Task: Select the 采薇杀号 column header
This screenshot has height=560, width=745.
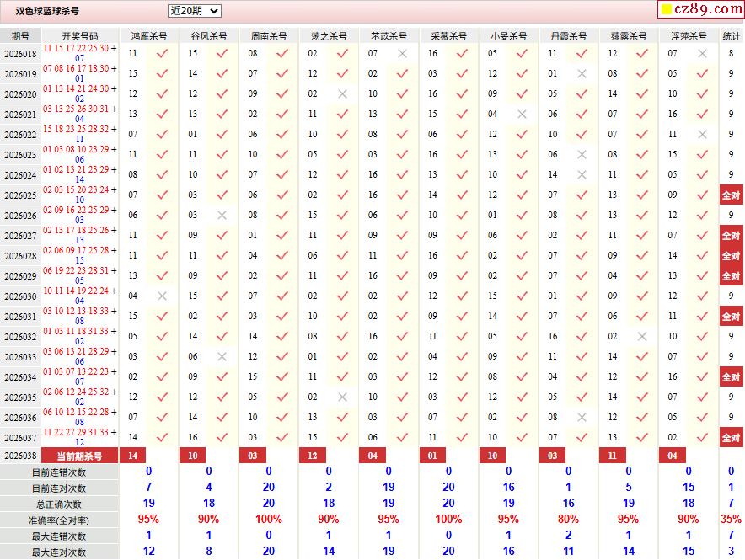Action: coord(448,36)
